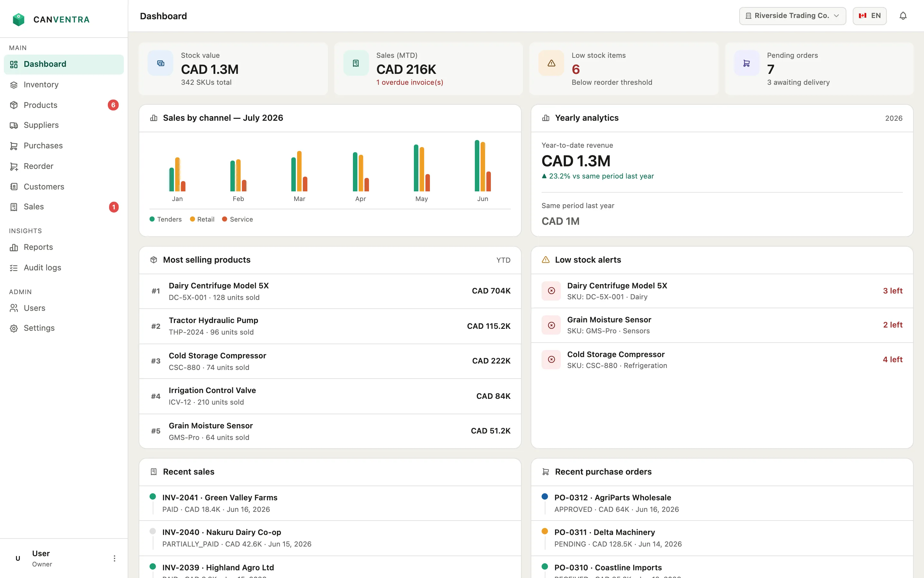Open the EN language selector
This screenshot has height=578, width=924.
[x=869, y=16]
